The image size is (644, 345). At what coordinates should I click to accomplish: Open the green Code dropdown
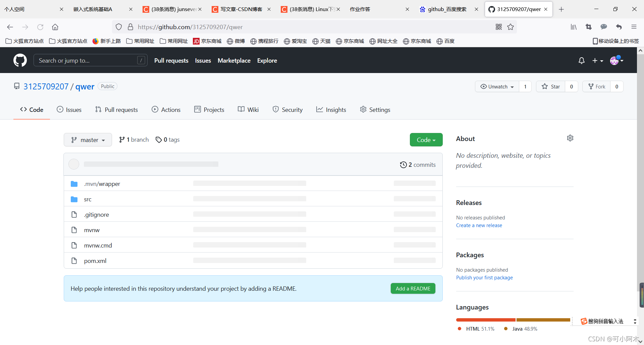(426, 140)
